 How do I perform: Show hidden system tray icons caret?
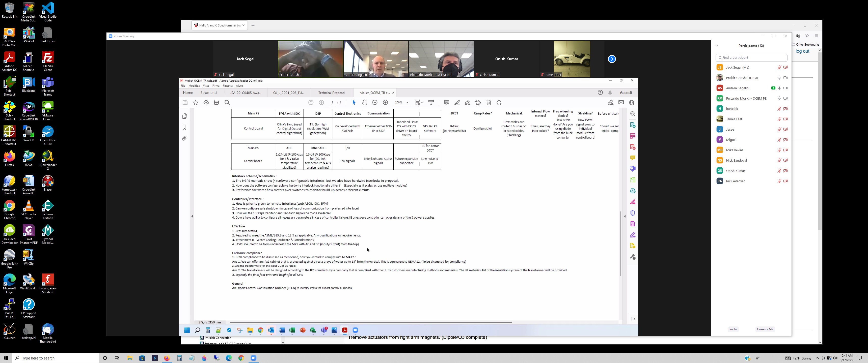coord(817,358)
